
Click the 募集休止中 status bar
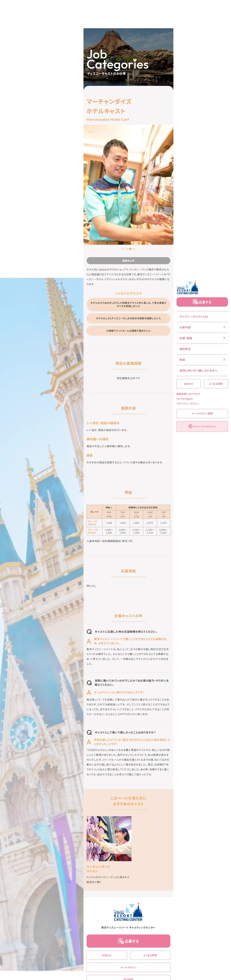pos(128,261)
